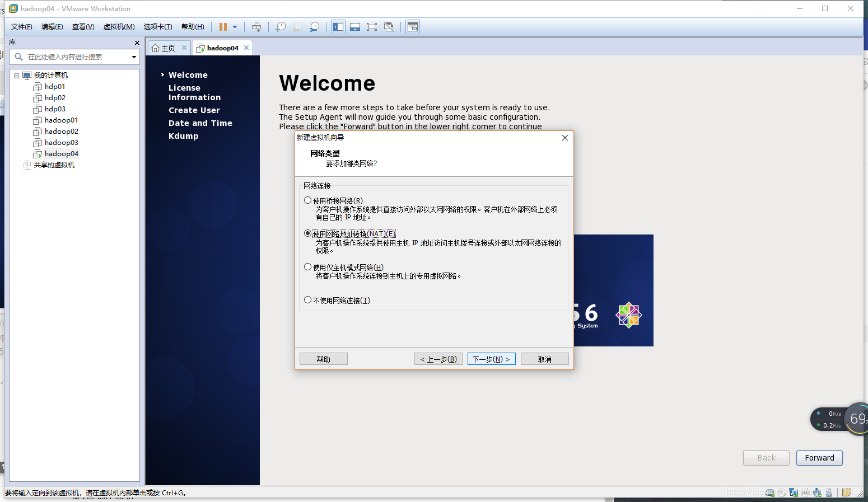The height and width of the screenshot is (502, 868).
Task: Click the printer status bar icon
Action: [805, 492]
